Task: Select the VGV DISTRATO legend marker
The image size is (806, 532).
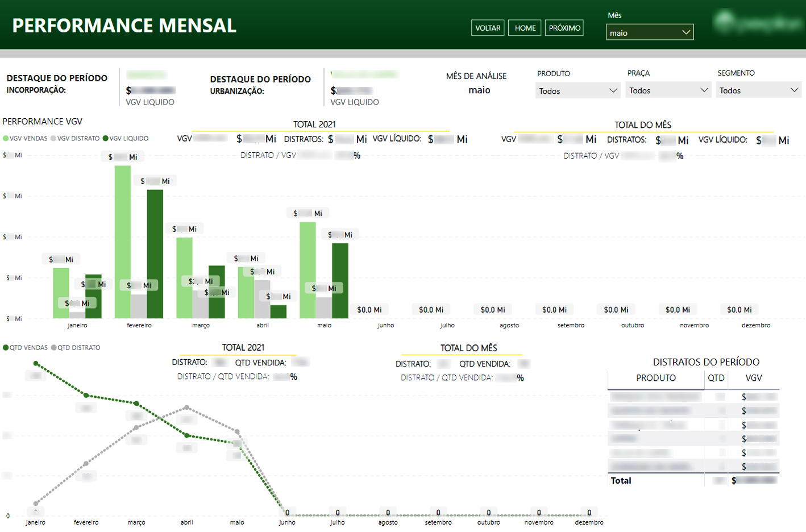Action: [x=53, y=138]
